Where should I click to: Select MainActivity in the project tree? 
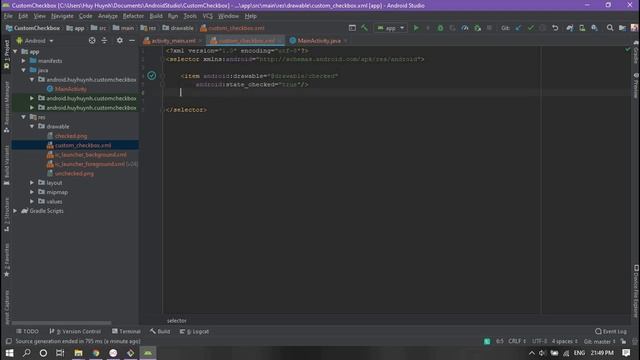point(70,89)
